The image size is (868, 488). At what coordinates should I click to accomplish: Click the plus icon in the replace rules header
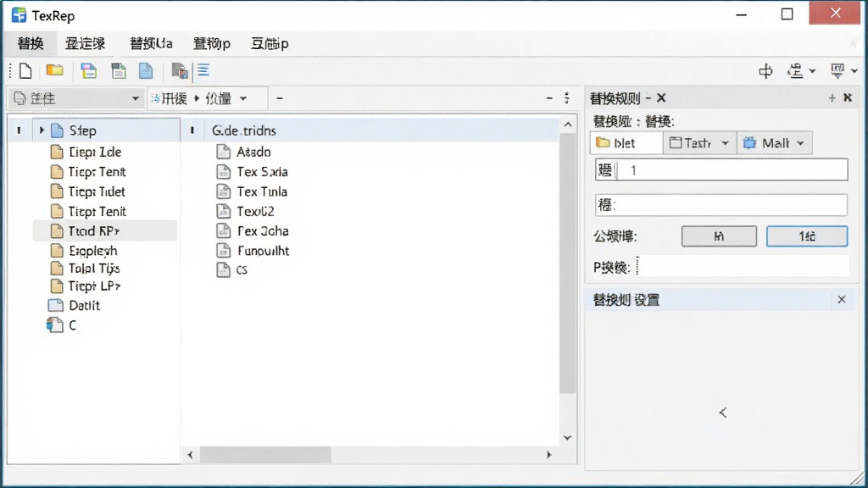(x=832, y=98)
